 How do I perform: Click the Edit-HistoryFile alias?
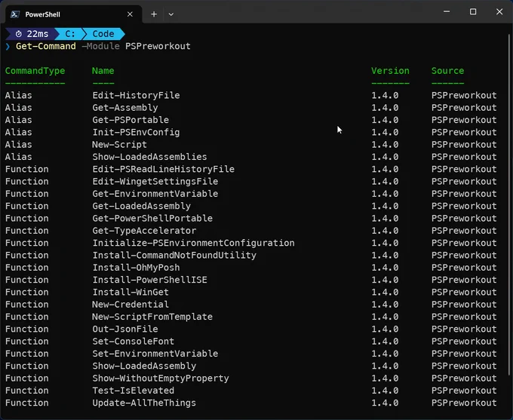[136, 96]
